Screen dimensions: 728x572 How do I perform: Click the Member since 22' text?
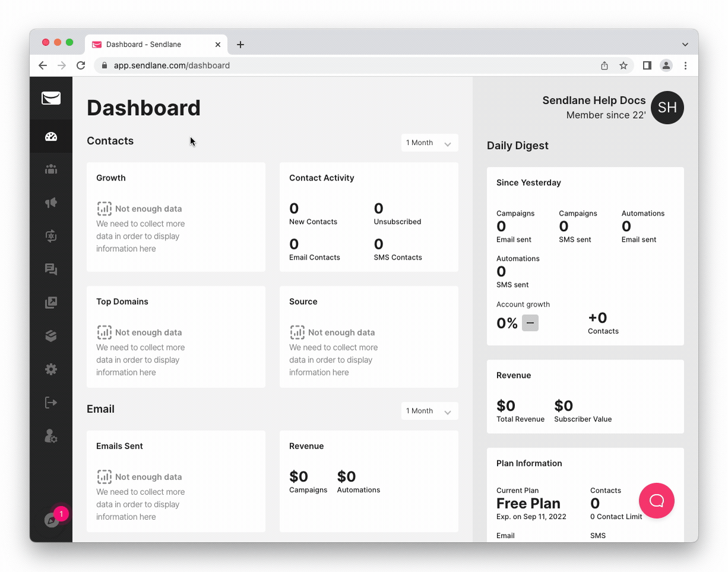click(x=606, y=115)
